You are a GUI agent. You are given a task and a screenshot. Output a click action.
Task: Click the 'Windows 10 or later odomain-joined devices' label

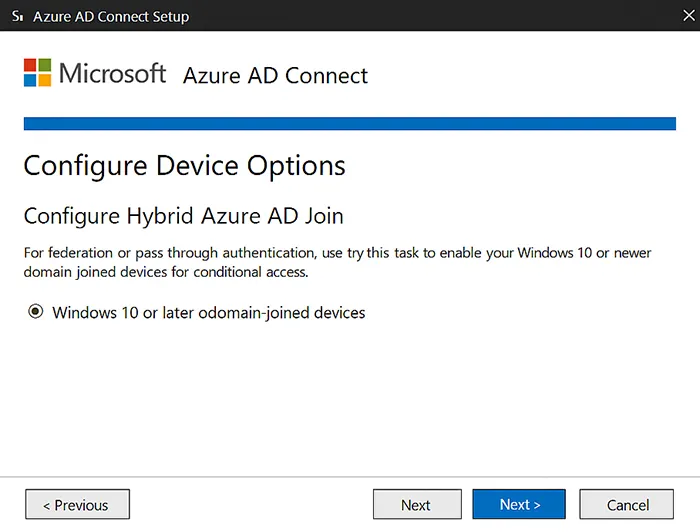click(208, 313)
